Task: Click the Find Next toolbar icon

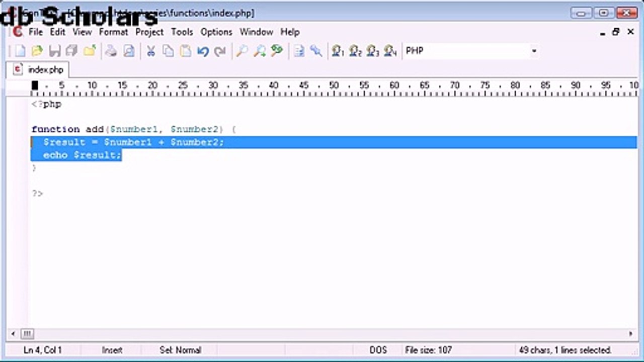Action: coord(260,51)
